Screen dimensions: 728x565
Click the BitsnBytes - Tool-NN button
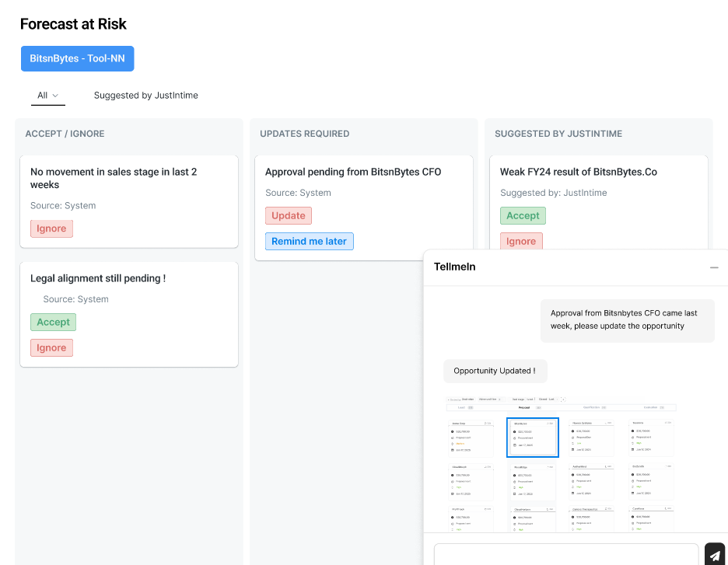click(x=77, y=59)
